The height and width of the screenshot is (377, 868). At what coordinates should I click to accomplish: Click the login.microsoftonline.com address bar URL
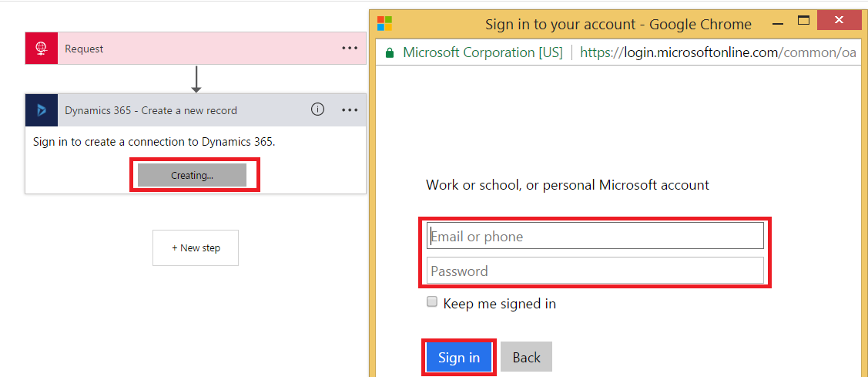pyautogui.click(x=718, y=52)
